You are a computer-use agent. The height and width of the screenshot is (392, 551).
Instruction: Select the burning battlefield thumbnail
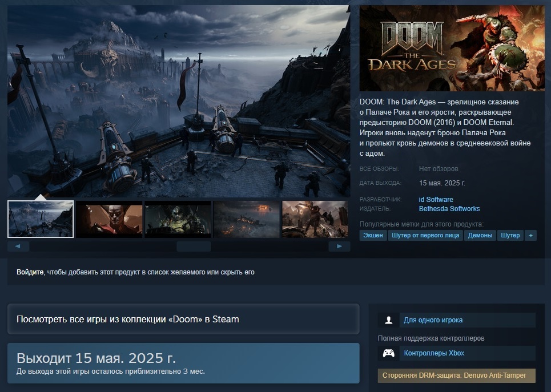click(247, 219)
